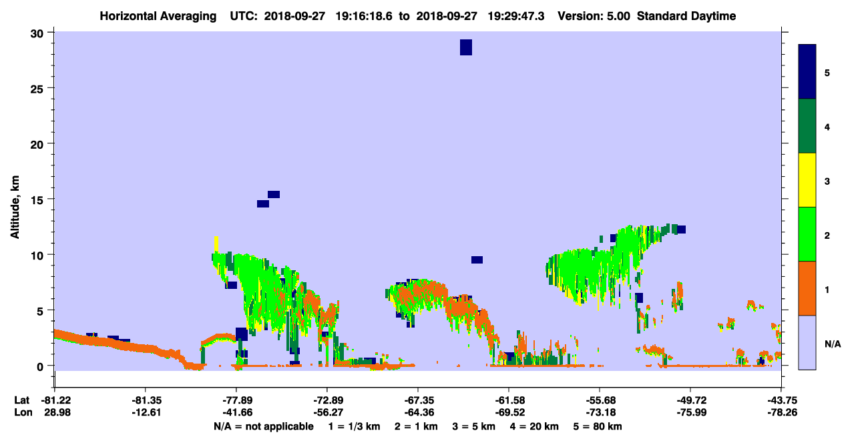The image size is (868, 445).
Task: Click the y-axis tick label 30
Action: click(x=39, y=33)
